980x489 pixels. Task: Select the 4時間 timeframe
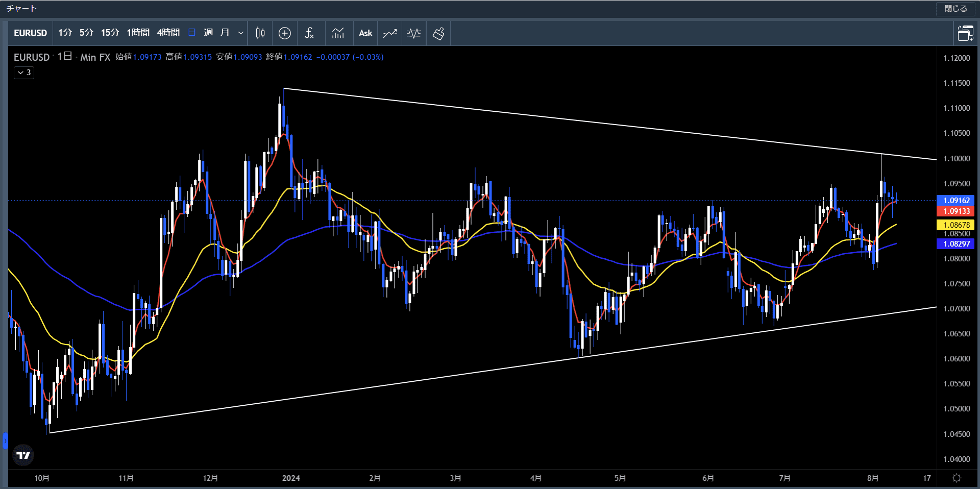168,33
